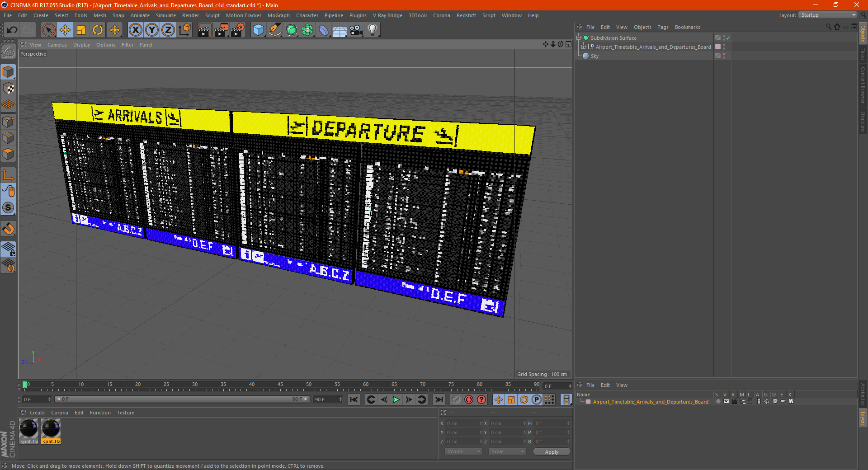
Task: Toggle Airport board object visibility dots
Action: [x=724, y=47]
